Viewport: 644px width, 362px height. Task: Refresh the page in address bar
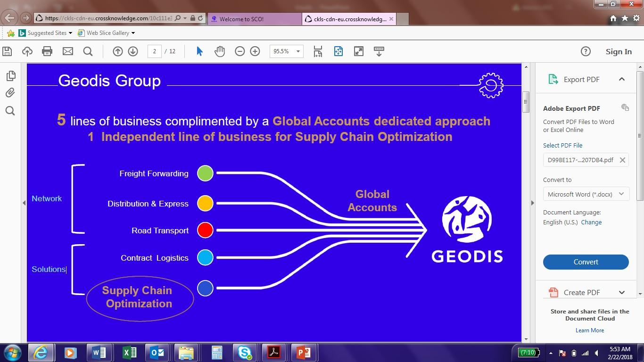pyautogui.click(x=200, y=18)
